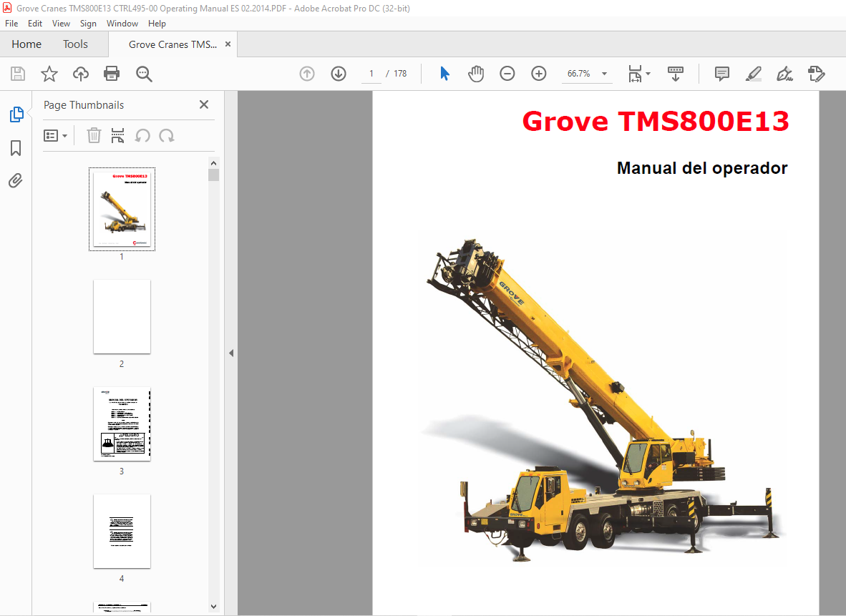Open the find text magnifier tool
This screenshot has height=616, width=846.
click(144, 74)
